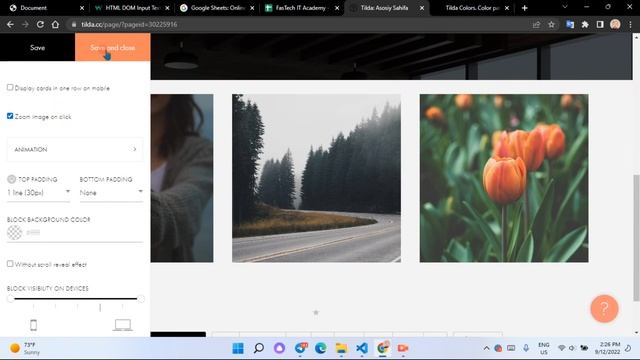The height and width of the screenshot is (360, 640).
Task: Click the block background color input field
Action: coord(84,233)
